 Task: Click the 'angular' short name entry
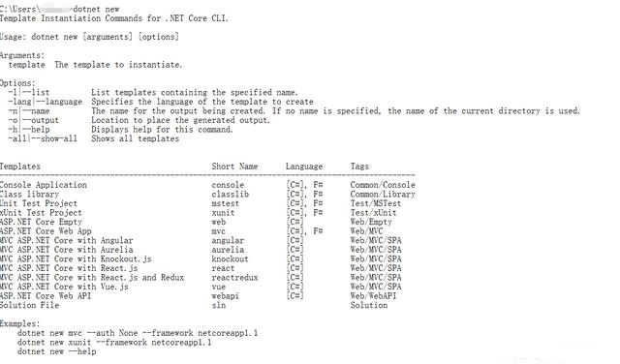(228, 240)
